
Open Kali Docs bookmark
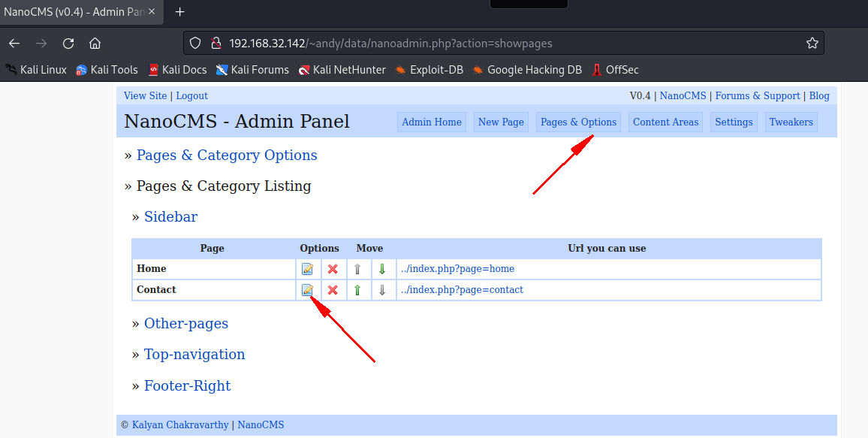[178, 70]
